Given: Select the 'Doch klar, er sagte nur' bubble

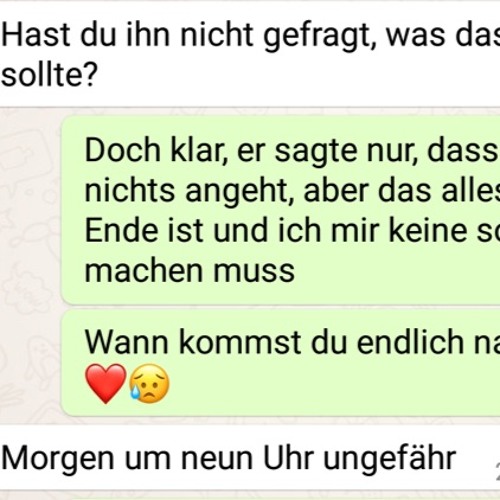Looking at the screenshot, I should click(x=281, y=210).
